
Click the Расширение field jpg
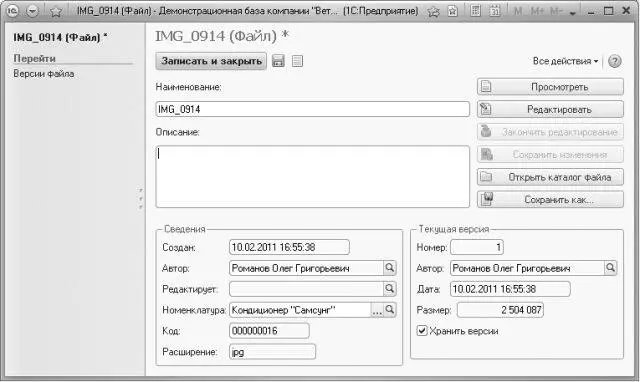[x=273, y=352]
